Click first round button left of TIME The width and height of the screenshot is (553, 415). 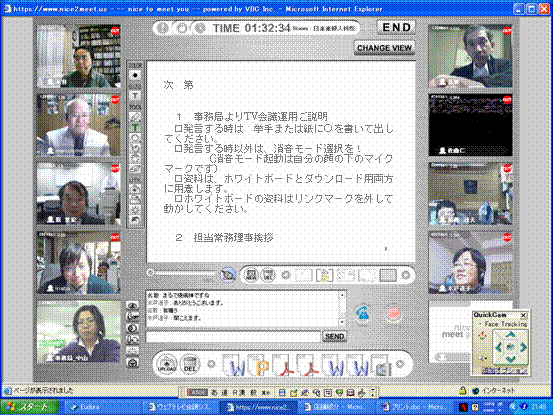click(x=163, y=28)
